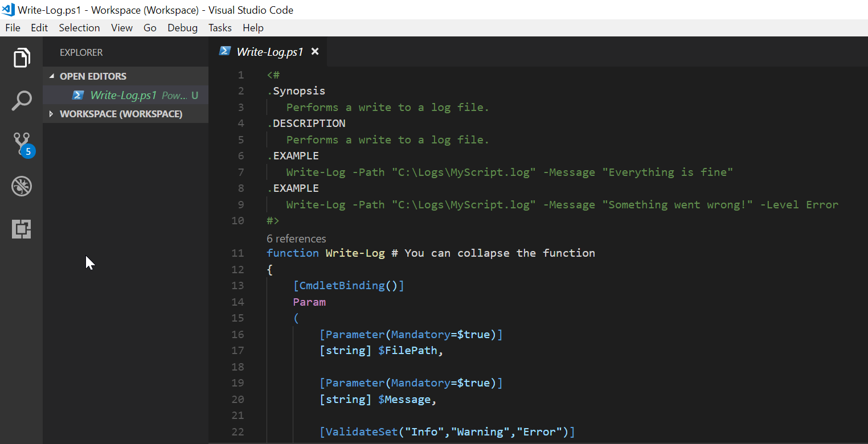Screen dimensions: 868x444
Task: Open the Tasks menu
Action: [220, 28]
